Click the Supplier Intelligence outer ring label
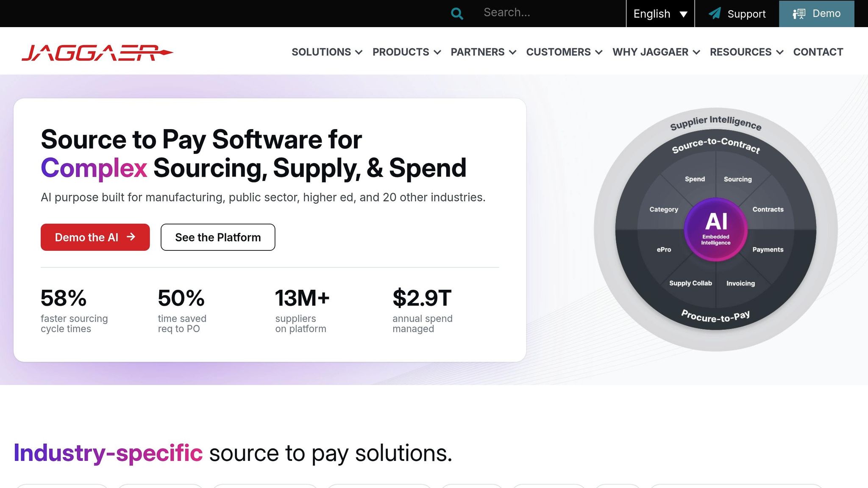This screenshot has height=488, width=868. 715,122
